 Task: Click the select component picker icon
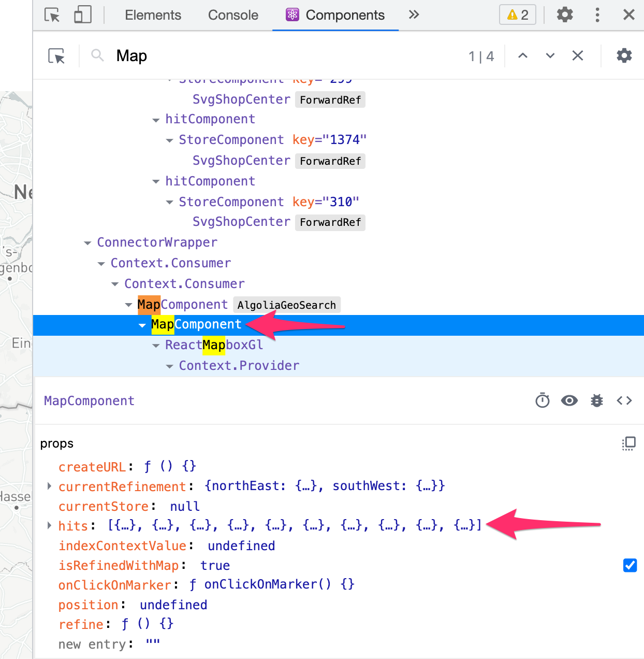56,56
